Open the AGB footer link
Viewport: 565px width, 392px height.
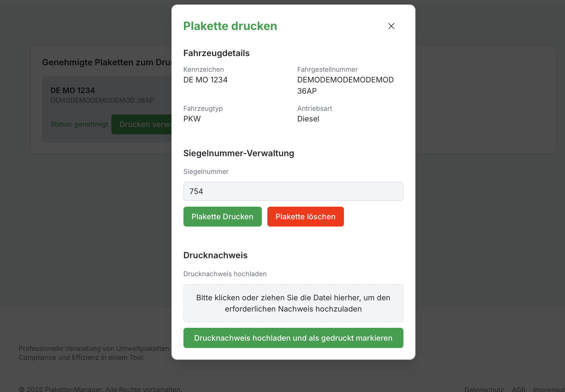click(x=518, y=389)
